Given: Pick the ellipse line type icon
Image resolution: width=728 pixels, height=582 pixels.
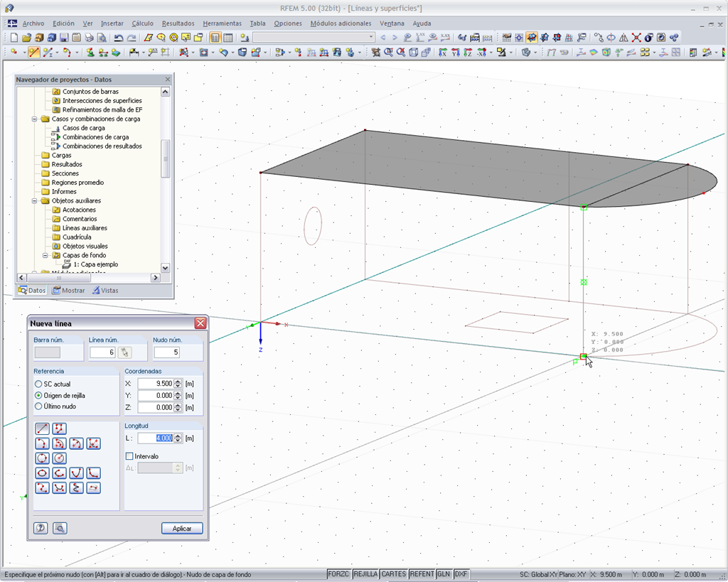Looking at the screenshot, I should click(42, 473).
